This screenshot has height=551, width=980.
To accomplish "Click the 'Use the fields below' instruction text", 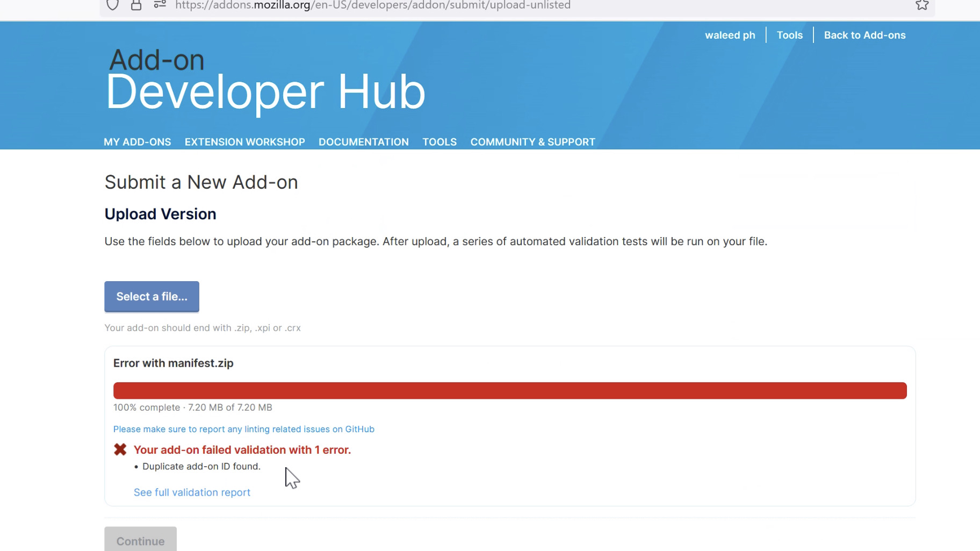I will coord(436,241).
